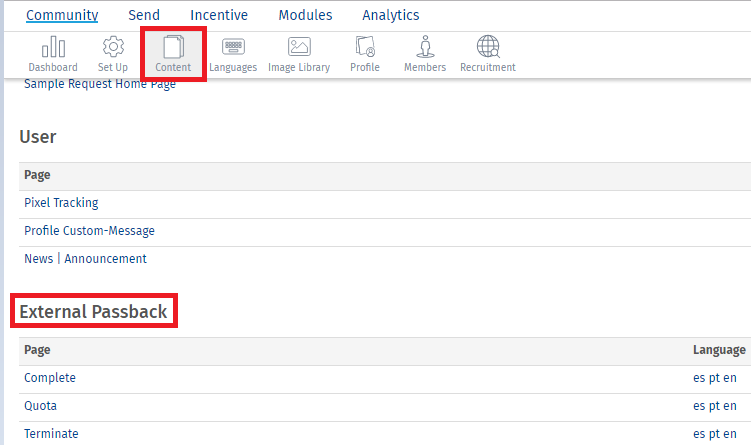This screenshot has height=445, width=751.
Task: Switch to the Community menu
Action: pos(62,15)
